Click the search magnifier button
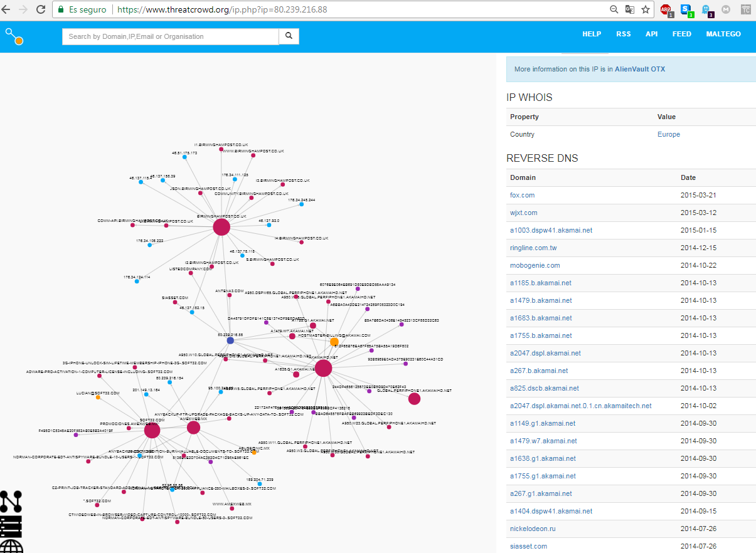The image size is (756, 553). pyautogui.click(x=289, y=36)
